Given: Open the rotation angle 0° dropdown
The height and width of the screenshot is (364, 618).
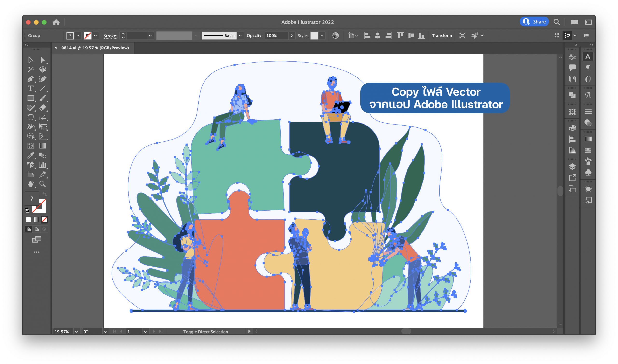Looking at the screenshot, I should click(106, 332).
